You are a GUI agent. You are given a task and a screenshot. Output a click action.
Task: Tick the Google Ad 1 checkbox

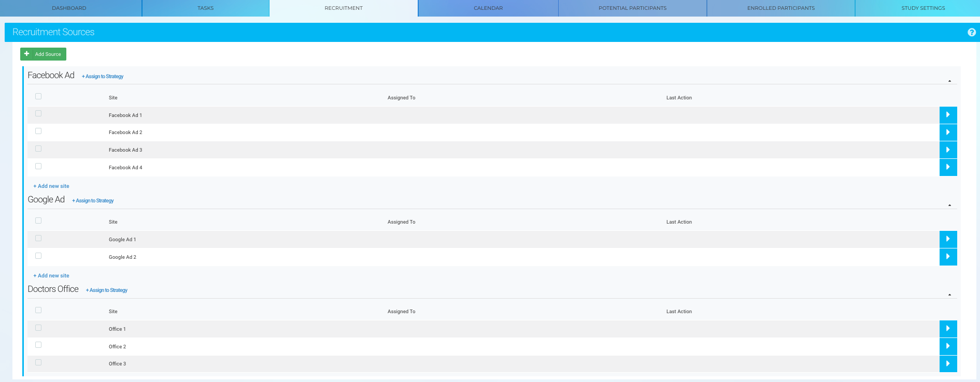coord(38,239)
